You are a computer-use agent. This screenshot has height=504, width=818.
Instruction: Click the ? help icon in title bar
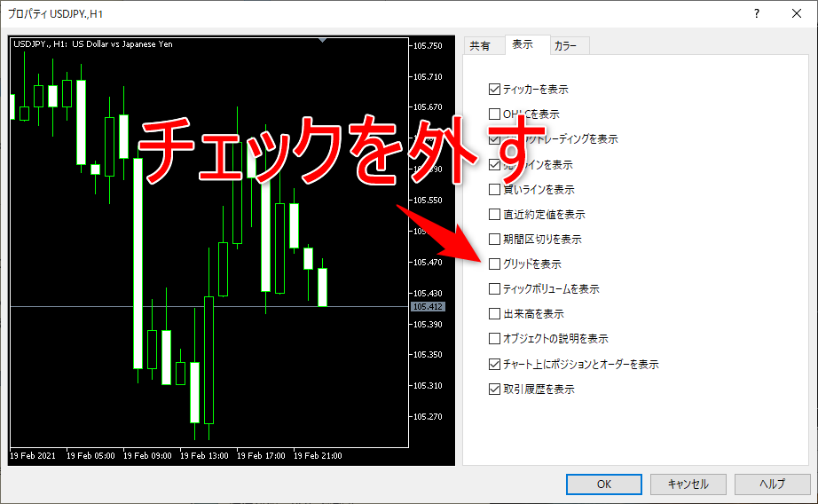click(x=757, y=13)
